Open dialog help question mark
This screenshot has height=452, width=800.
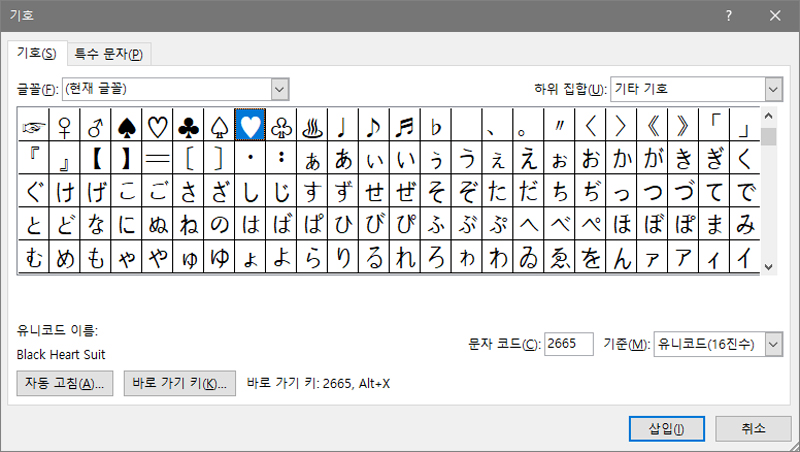click(x=729, y=16)
